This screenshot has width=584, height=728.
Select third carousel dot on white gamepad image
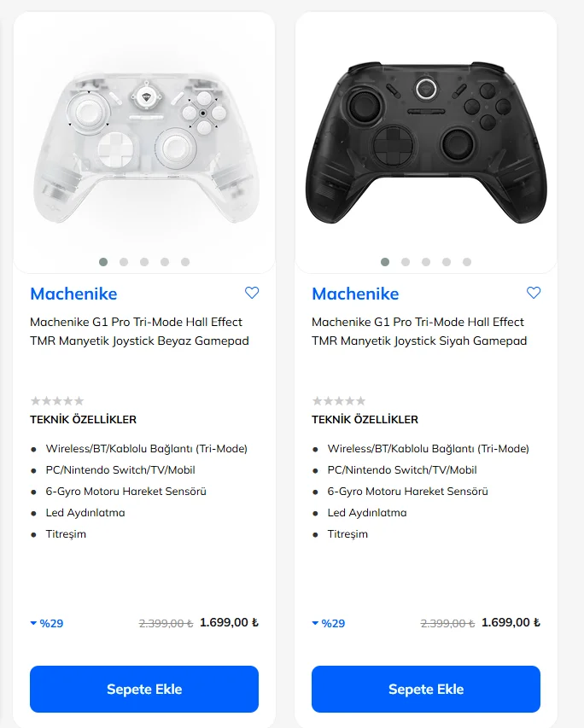tap(144, 262)
